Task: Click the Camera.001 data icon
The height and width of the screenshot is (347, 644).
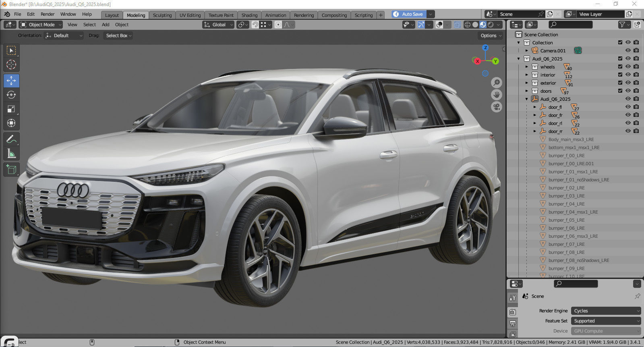Action: 578,50
